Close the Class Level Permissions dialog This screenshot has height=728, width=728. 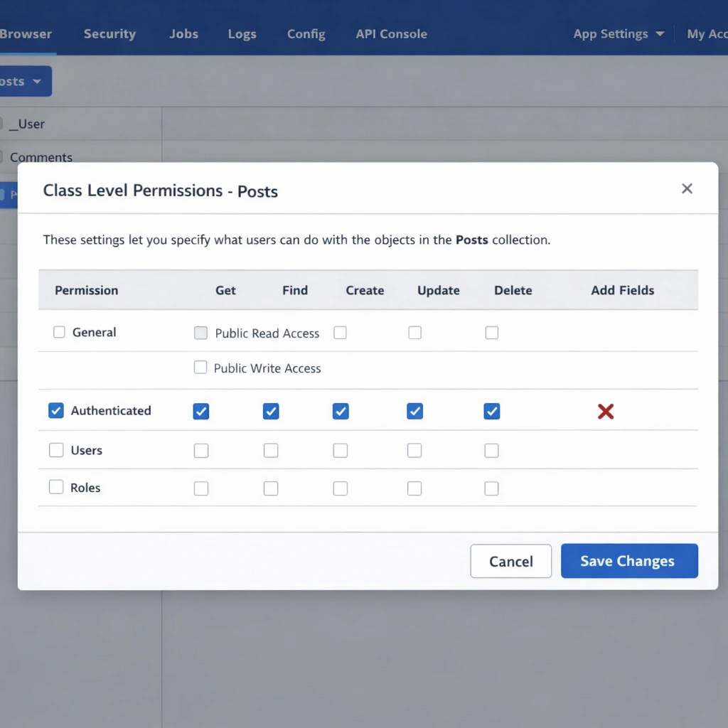point(687,188)
